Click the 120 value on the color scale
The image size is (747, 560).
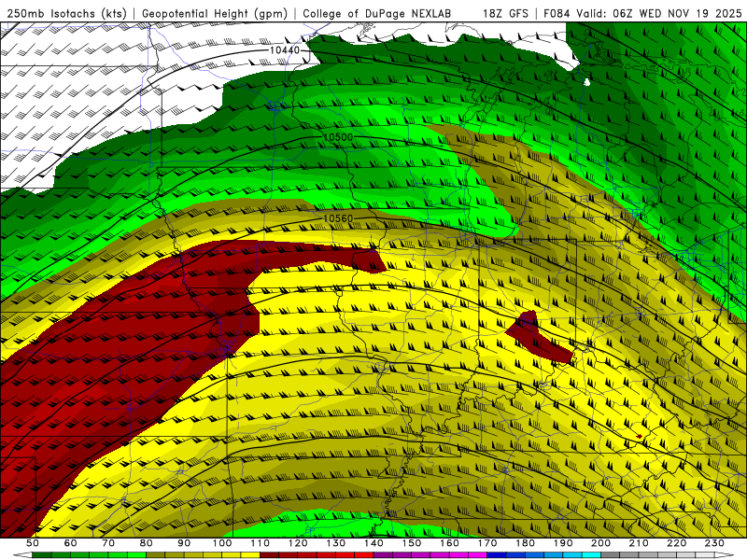(x=298, y=543)
